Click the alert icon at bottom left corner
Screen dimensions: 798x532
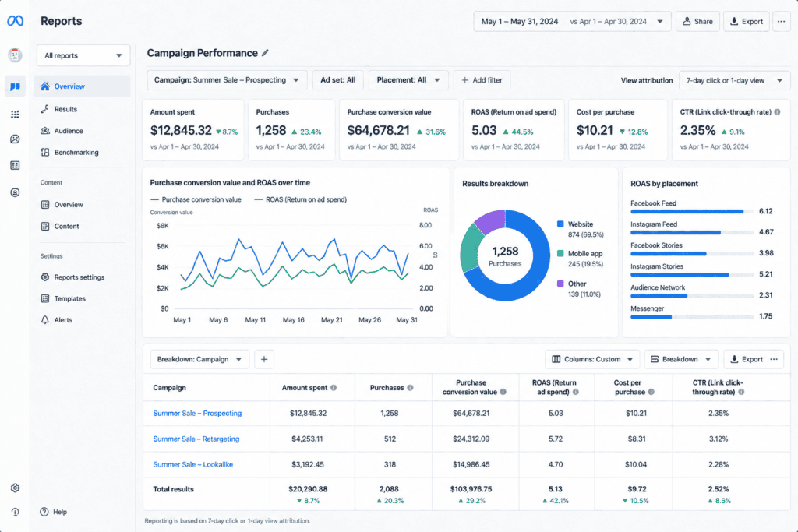click(15, 512)
